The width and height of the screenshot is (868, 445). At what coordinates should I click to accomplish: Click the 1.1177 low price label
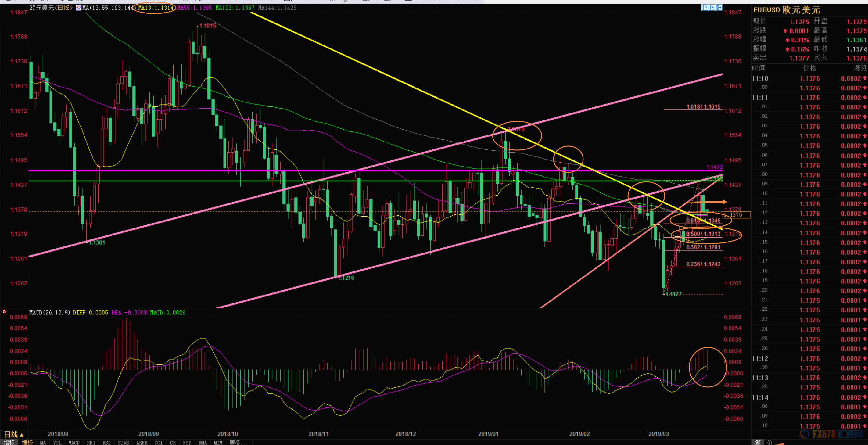tap(674, 294)
